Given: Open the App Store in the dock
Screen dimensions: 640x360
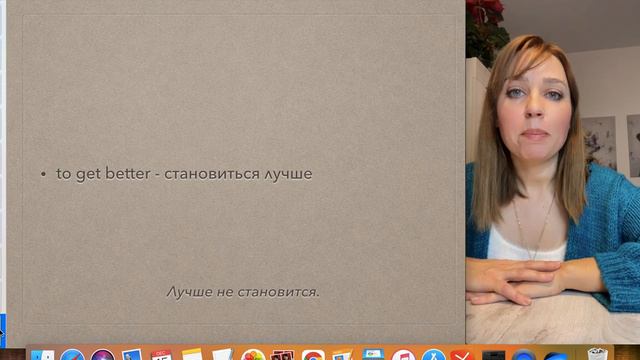Looking at the screenshot, I should pos(433,355).
